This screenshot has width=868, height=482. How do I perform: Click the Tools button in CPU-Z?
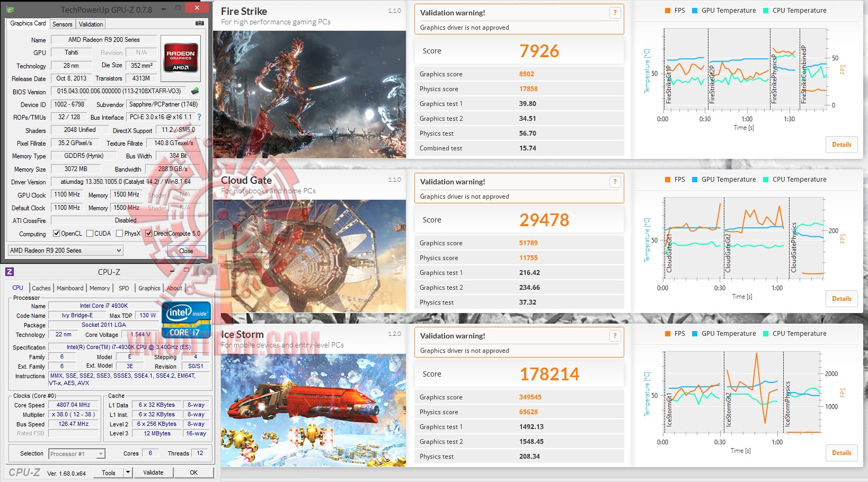(109, 472)
